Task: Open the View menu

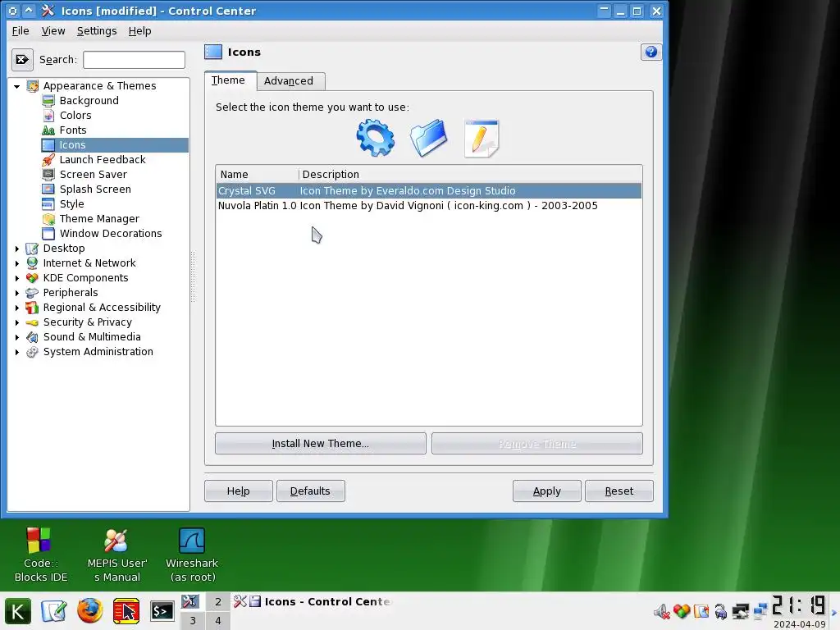Action: (x=53, y=31)
